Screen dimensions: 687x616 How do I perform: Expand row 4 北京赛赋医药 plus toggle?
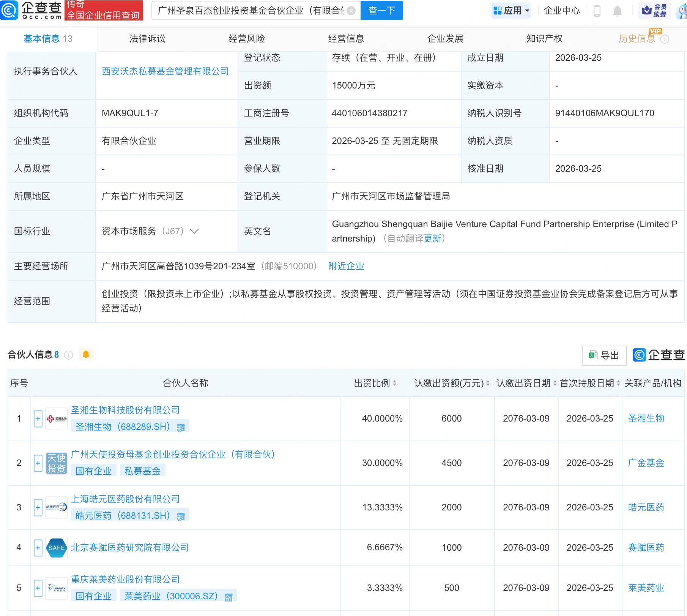pyautogui.click(x=38, y=548)
